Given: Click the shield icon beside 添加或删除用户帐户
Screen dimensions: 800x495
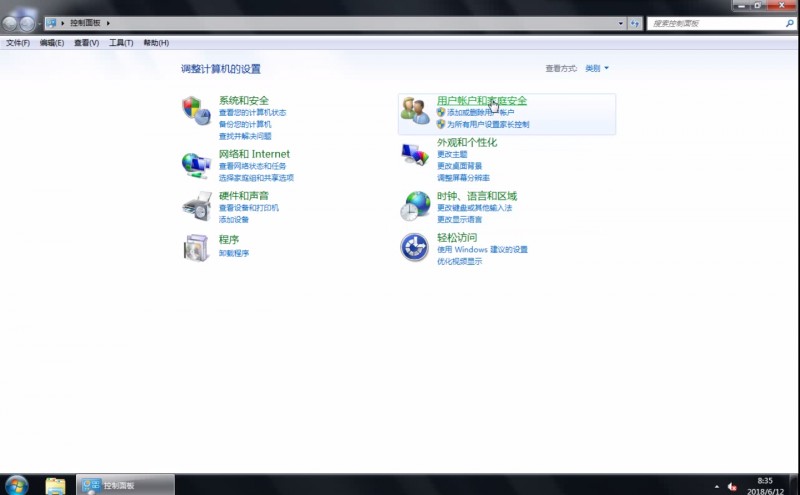Looking at the screenshot, I should click(441, 112).
